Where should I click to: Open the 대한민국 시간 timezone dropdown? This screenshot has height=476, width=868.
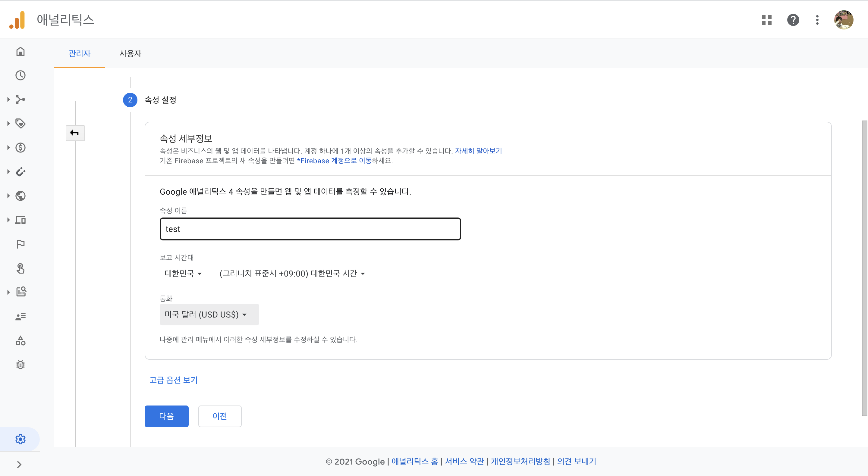292,273
